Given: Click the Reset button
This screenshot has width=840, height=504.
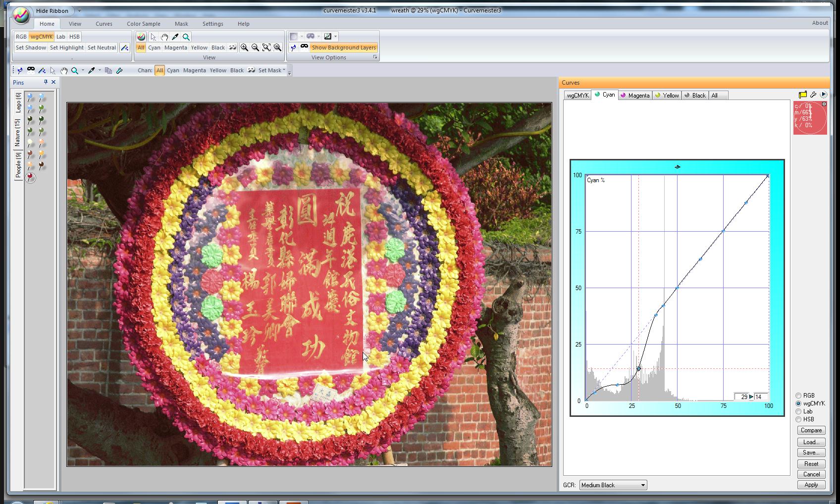Looking at the screenshot, I should click(811, 464).
